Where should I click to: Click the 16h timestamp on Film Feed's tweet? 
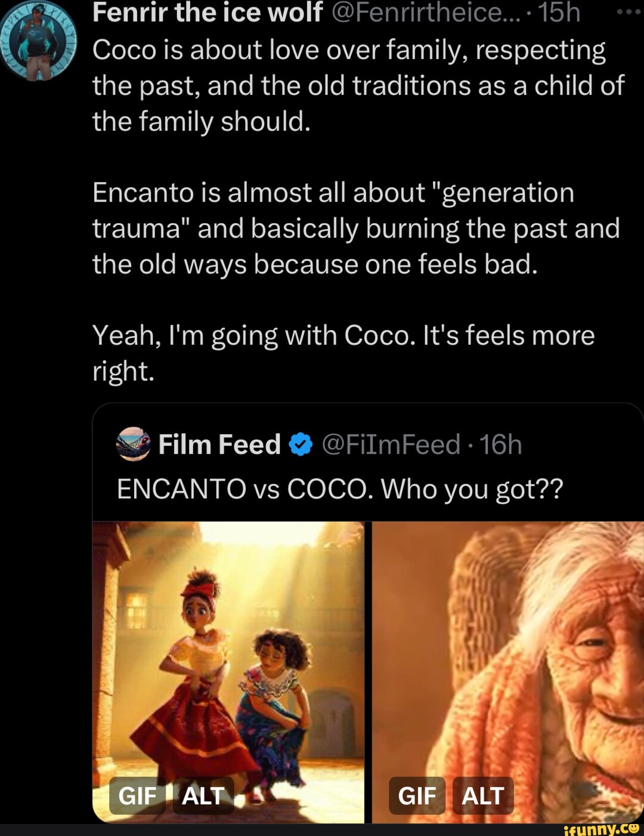(x=500, y=444)
